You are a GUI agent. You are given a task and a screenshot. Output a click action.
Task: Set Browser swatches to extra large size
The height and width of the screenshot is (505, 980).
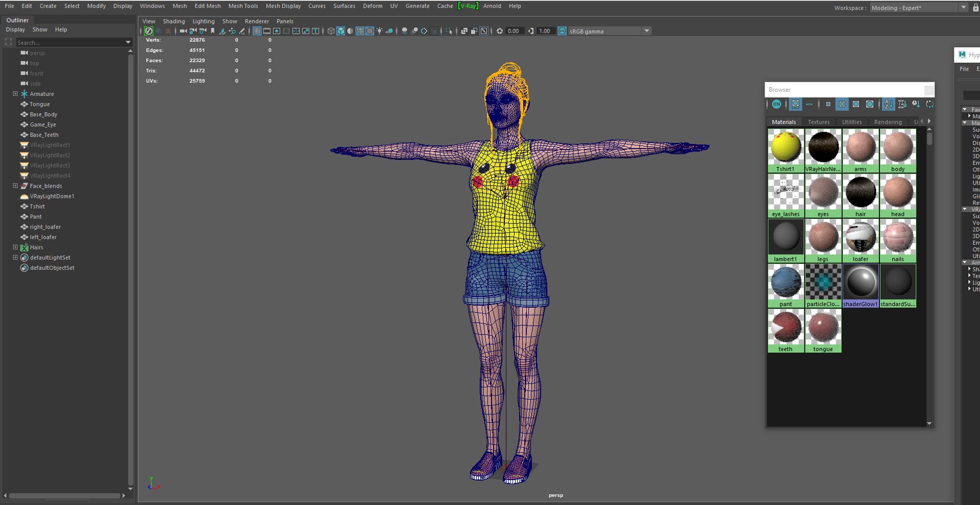(x=870, y=104)
